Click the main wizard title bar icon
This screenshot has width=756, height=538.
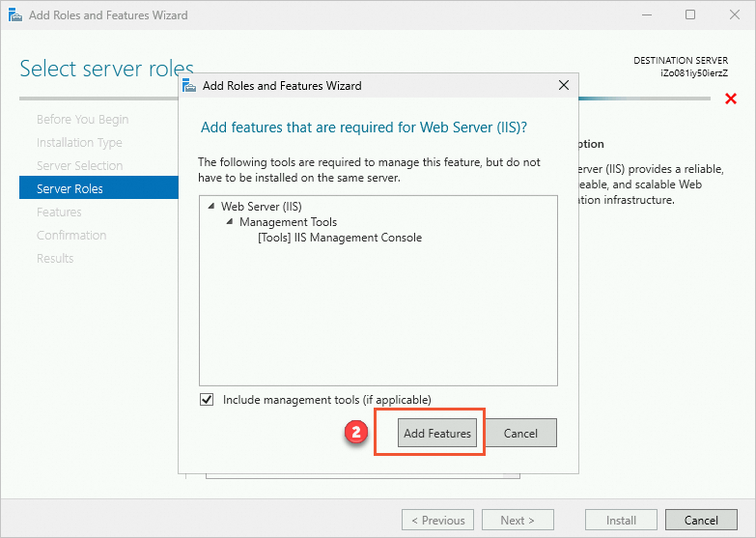tap(14, 14)
